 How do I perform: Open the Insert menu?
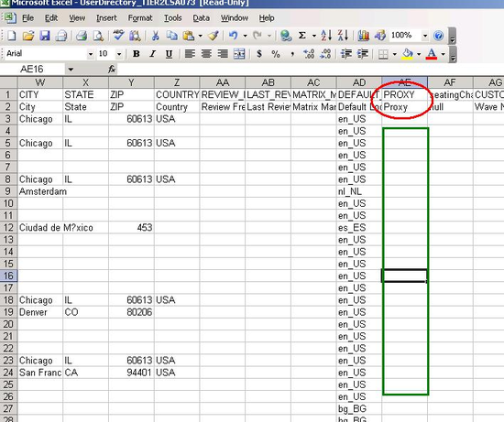tap(106, 18)
